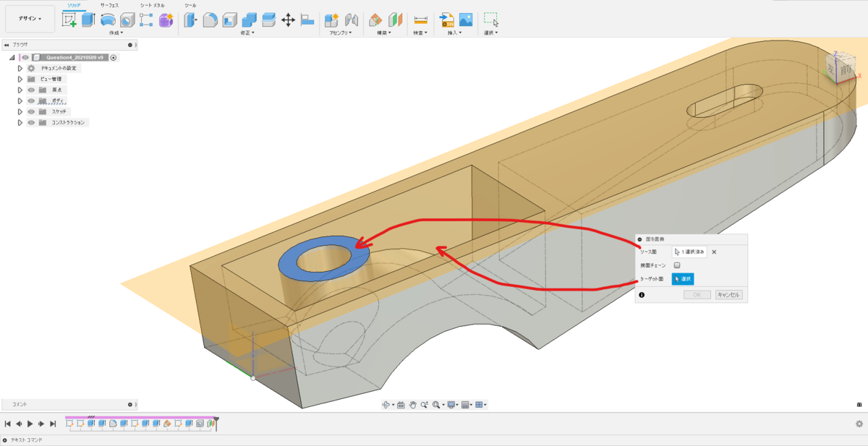Switch to the ツール tab
This screenshot has width=868, height=446.
190,5
